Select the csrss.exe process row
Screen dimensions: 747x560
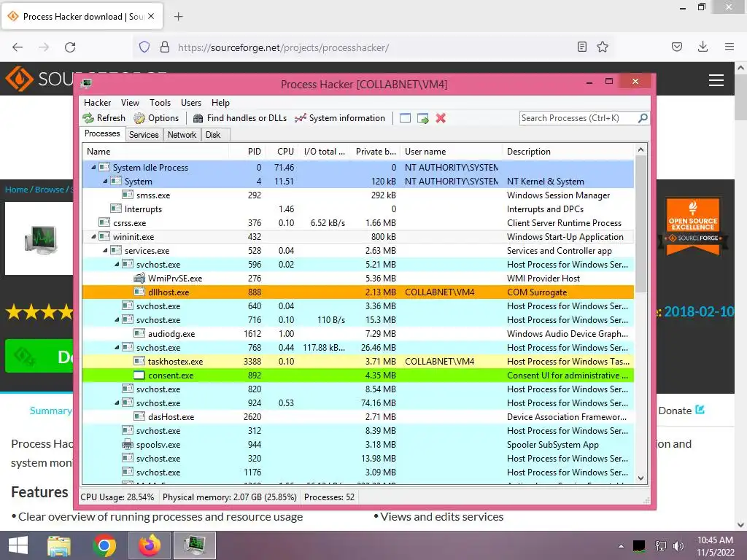click(x=357, y=223)
